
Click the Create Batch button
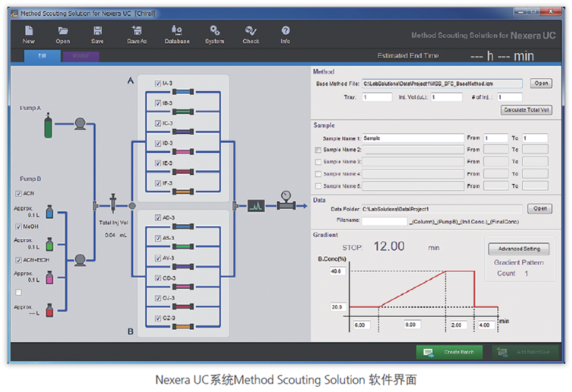point(449,352)
